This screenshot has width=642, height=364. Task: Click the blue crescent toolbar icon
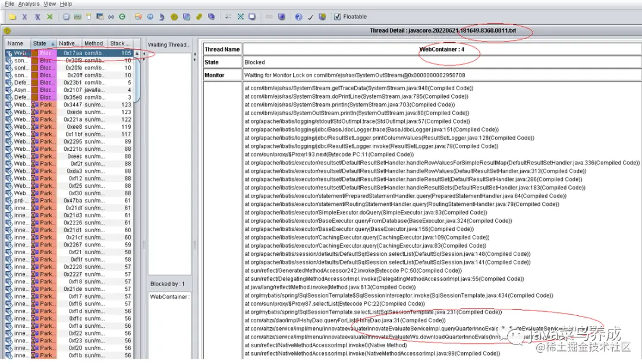coord(162,17)
